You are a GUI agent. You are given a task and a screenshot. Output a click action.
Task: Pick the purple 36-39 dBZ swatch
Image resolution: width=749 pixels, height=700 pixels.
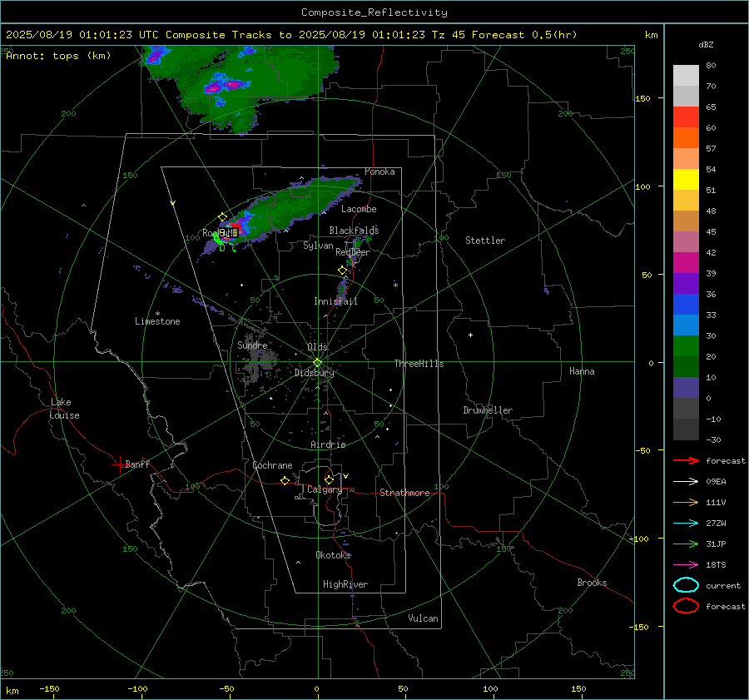click(686, 283)
